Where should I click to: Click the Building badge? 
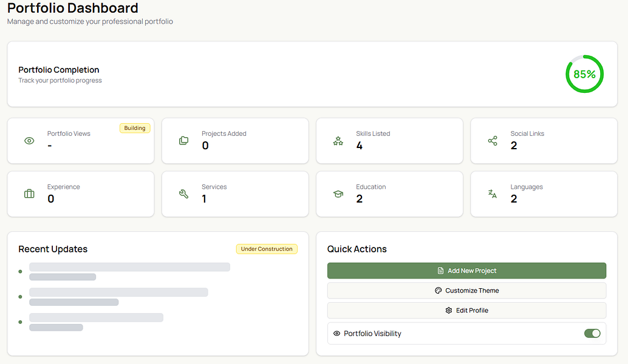click(x=135, y=128)
